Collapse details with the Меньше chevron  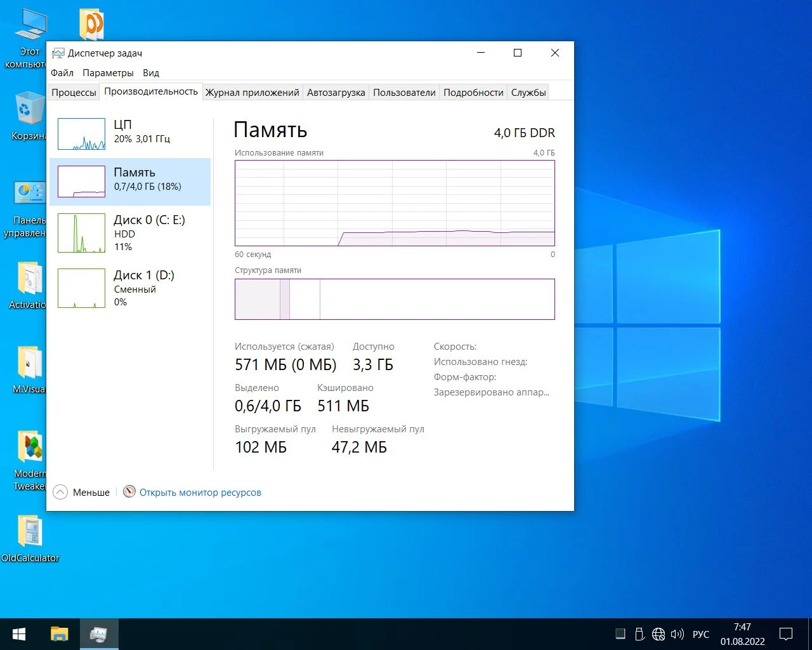click(60, 493)
